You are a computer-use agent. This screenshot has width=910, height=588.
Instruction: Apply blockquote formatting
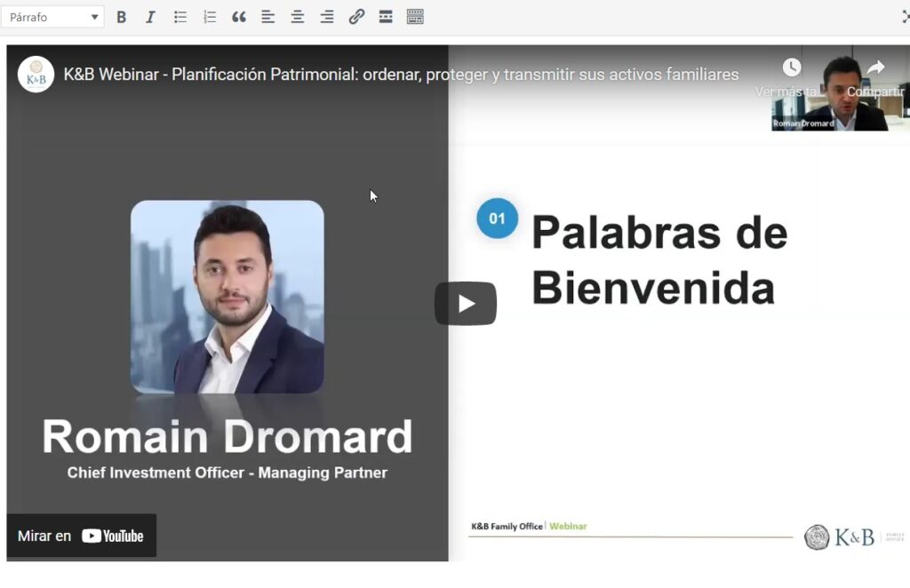point(238,17)
